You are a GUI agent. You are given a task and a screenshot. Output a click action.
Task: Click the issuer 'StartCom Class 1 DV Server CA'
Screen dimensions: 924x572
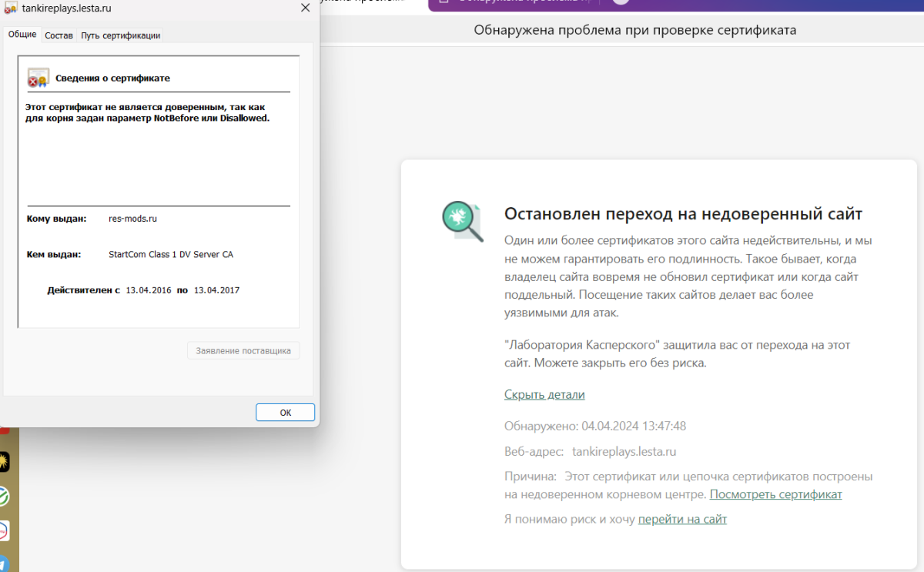(171, 254)
